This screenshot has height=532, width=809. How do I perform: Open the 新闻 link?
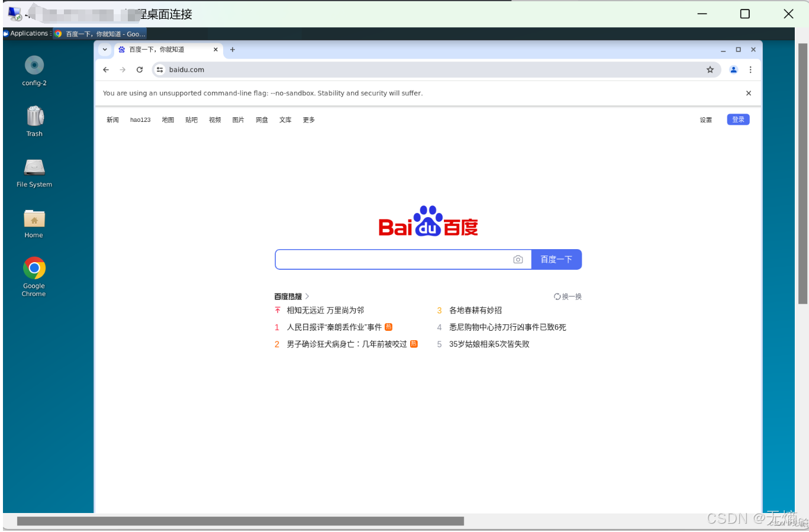(112, 120)
